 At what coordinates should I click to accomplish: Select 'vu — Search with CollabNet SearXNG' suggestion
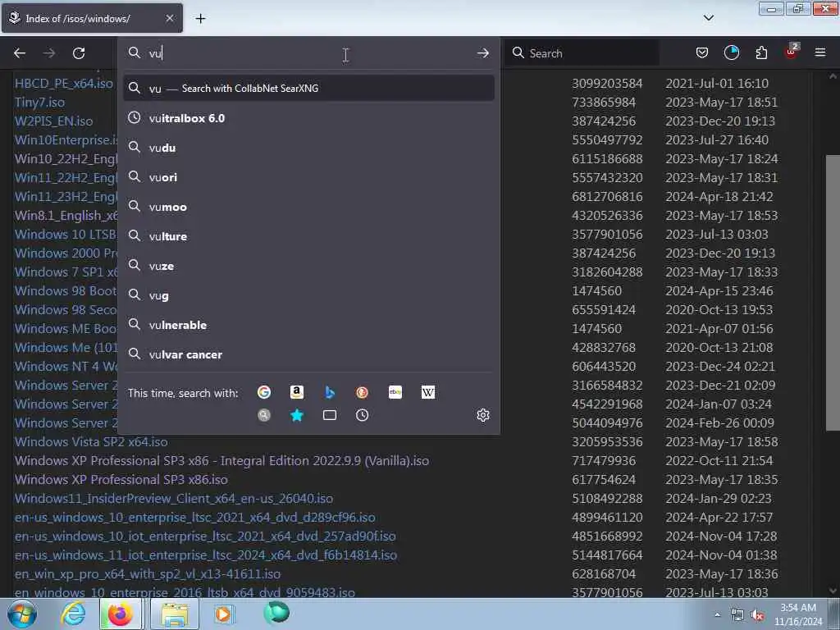[308, 88]
